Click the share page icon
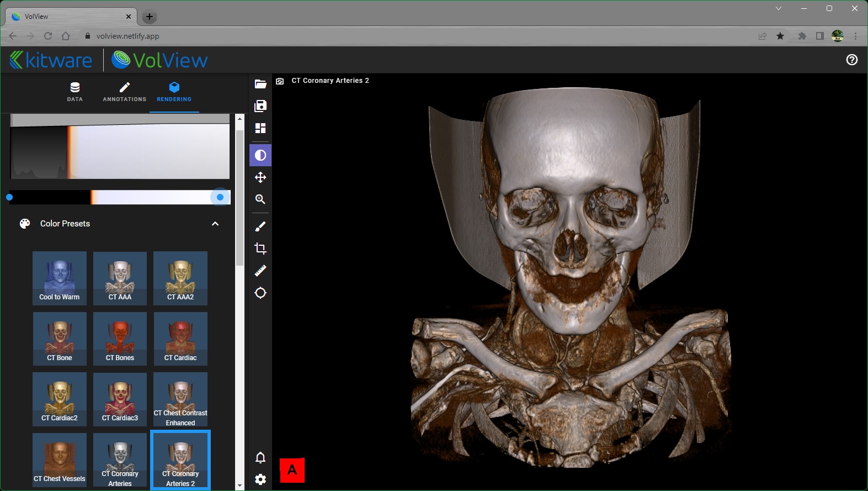This screenshot has height=491, width=868. 763,36
